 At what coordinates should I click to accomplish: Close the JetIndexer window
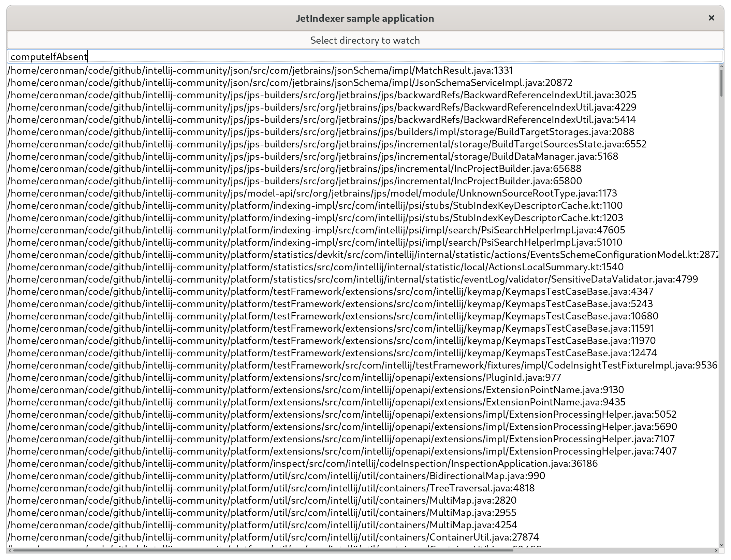[x=711, y=18]
